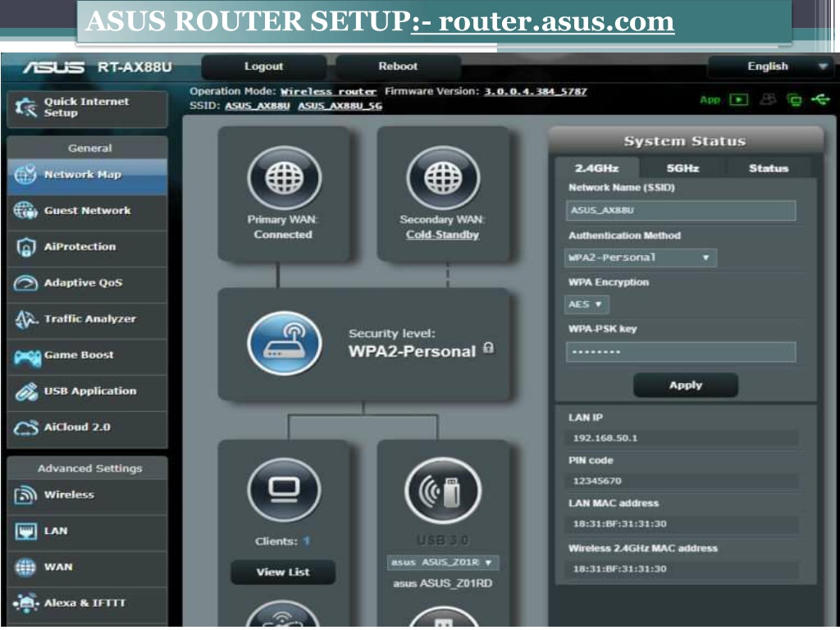
Task: Open Guest Network menu item
Action: 87,211
